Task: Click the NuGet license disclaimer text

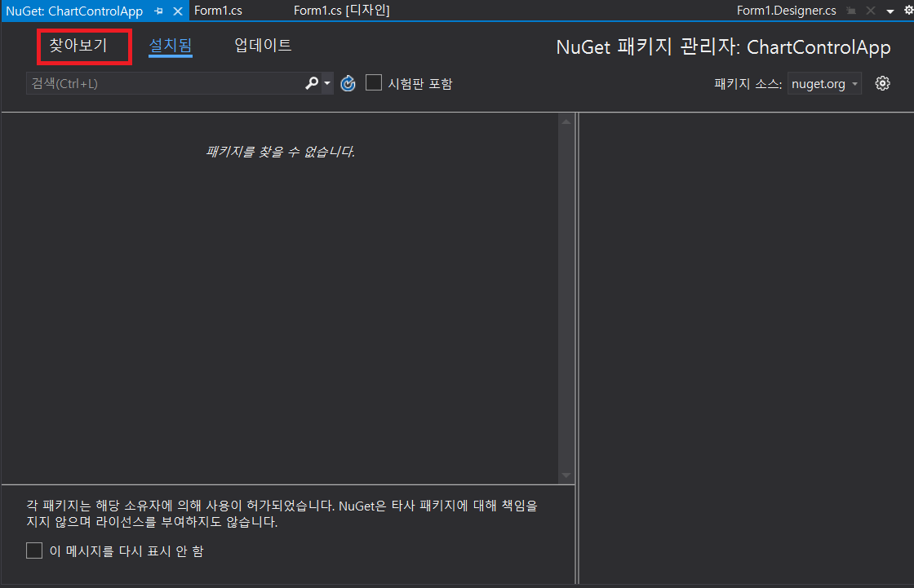Action: tap(282, 514)
